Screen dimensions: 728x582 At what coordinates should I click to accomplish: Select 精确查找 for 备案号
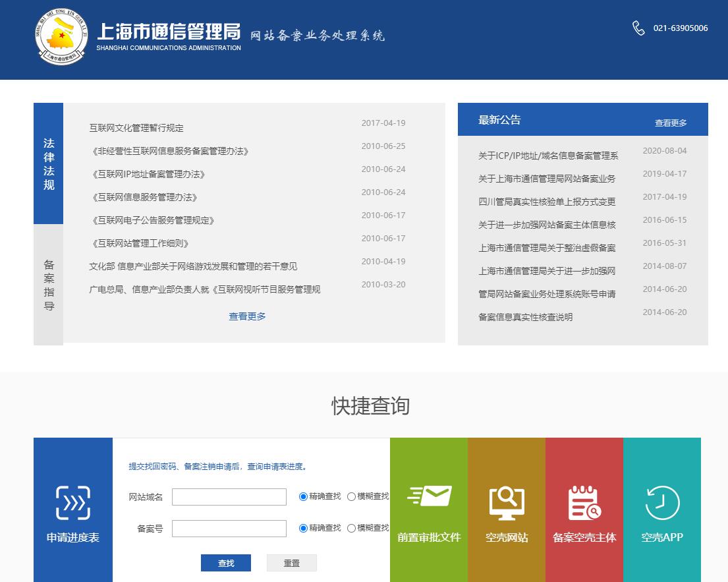304,529
